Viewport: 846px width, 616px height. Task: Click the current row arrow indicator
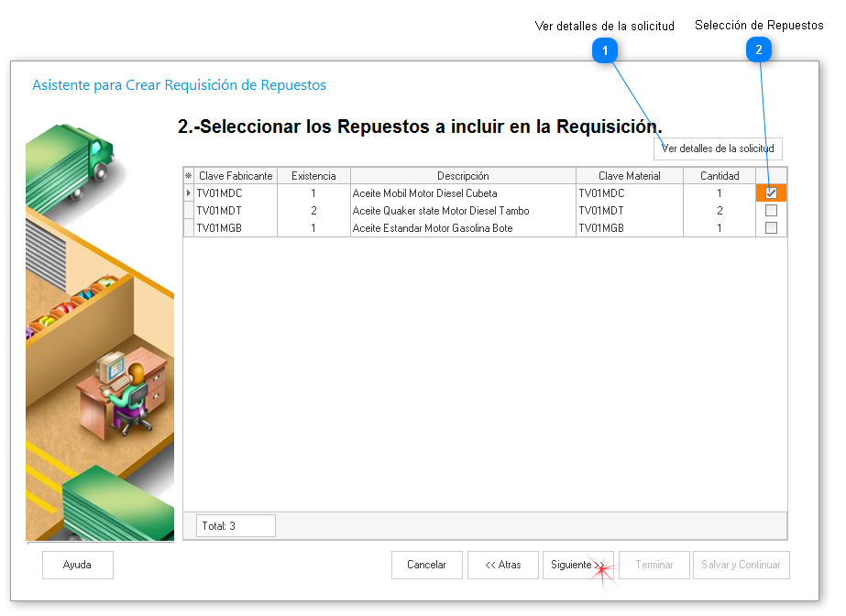tap(189, 193)
